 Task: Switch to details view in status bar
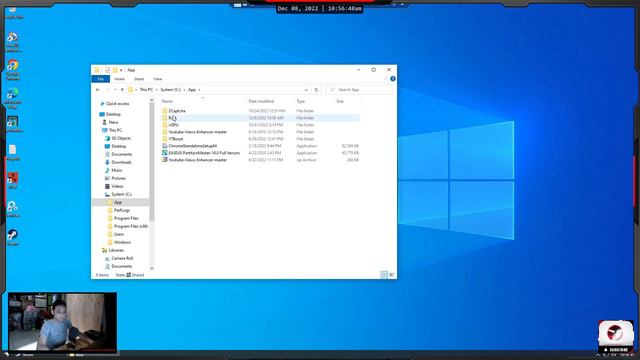click(x=384, y=275)
